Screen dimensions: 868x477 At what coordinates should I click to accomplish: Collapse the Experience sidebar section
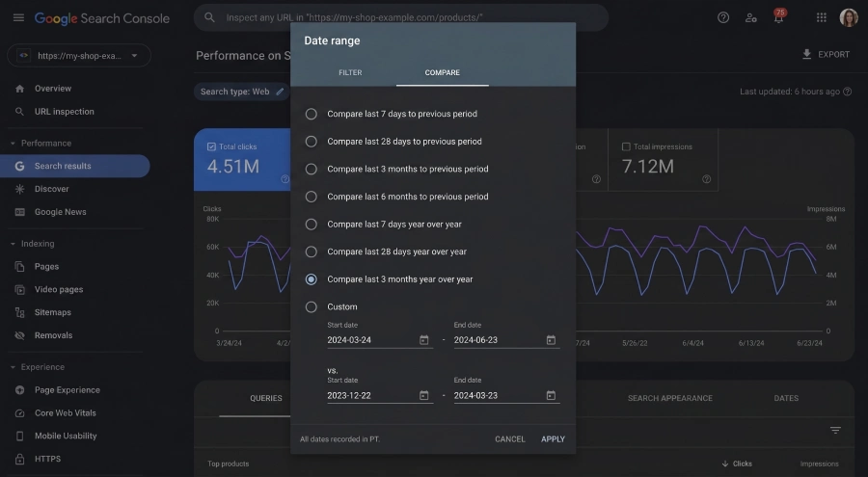click(13, 367)
